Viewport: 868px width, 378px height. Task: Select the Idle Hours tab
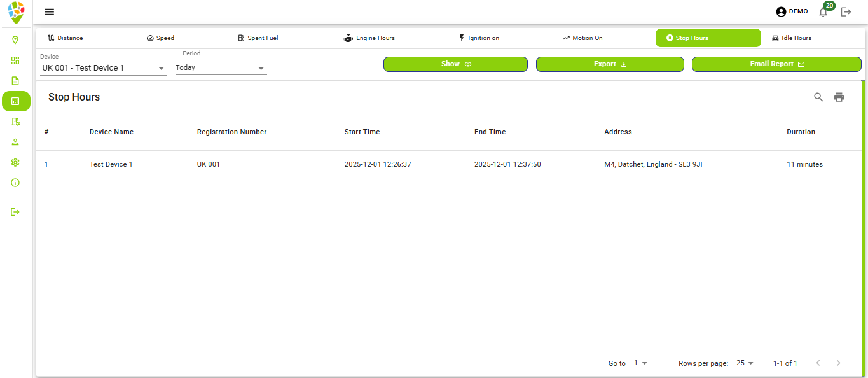click(791, 38)
